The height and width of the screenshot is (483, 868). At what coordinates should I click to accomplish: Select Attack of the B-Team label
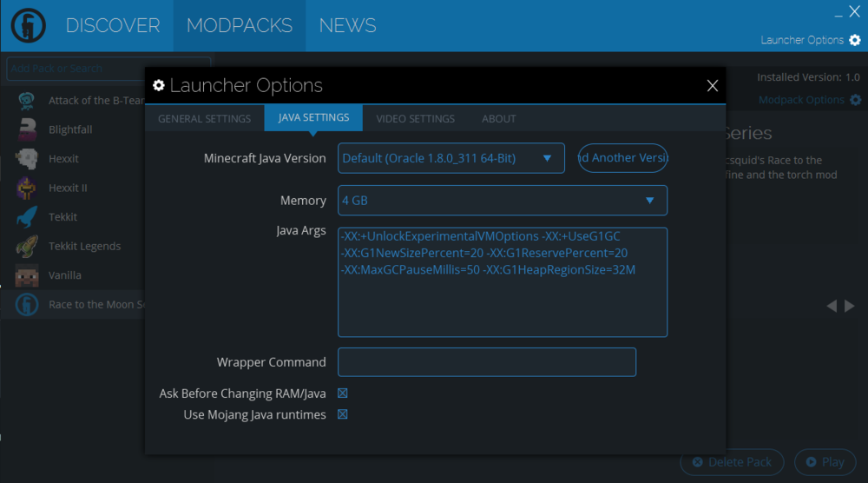(96, 100)
